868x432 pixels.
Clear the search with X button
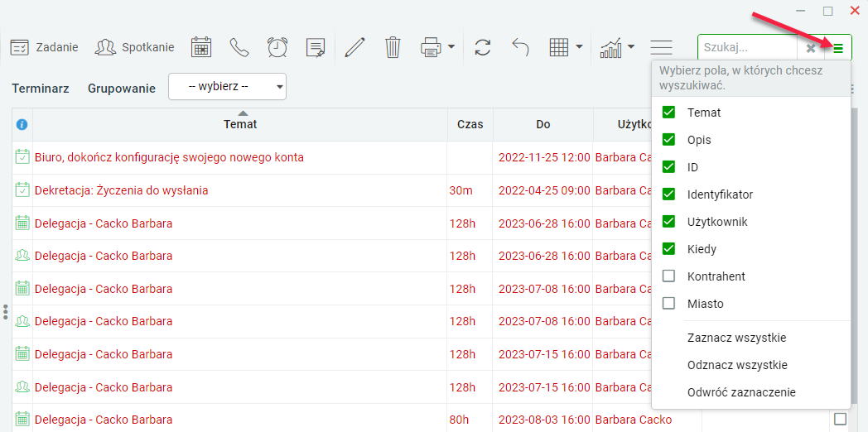[810, 48]
